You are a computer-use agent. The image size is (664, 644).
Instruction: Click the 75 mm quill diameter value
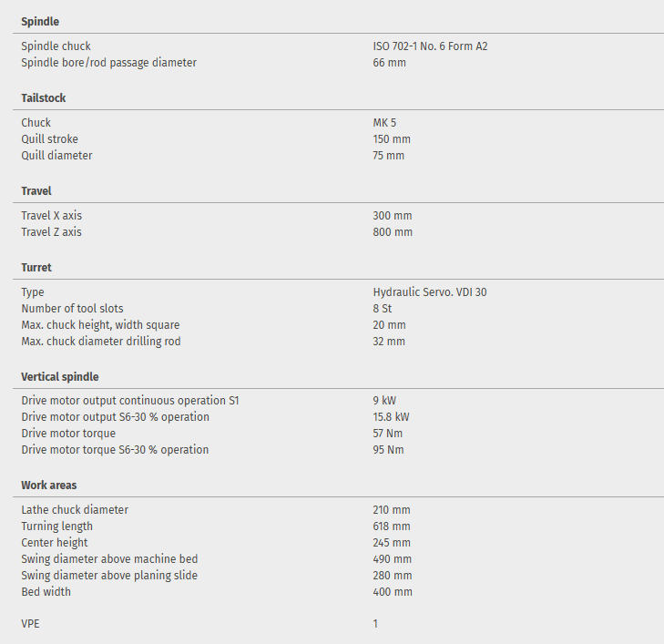(x=388, y=156)
